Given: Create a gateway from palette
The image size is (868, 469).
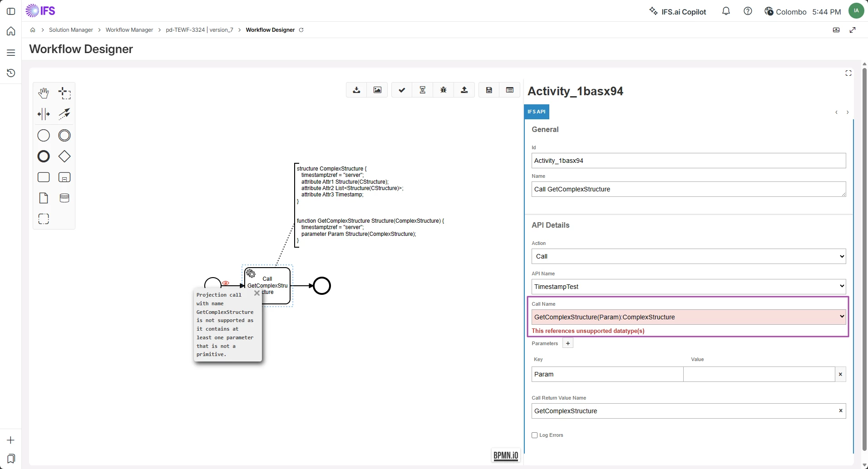Looking at the screenshot, I should pyautogui.click(x=64, y=156).
